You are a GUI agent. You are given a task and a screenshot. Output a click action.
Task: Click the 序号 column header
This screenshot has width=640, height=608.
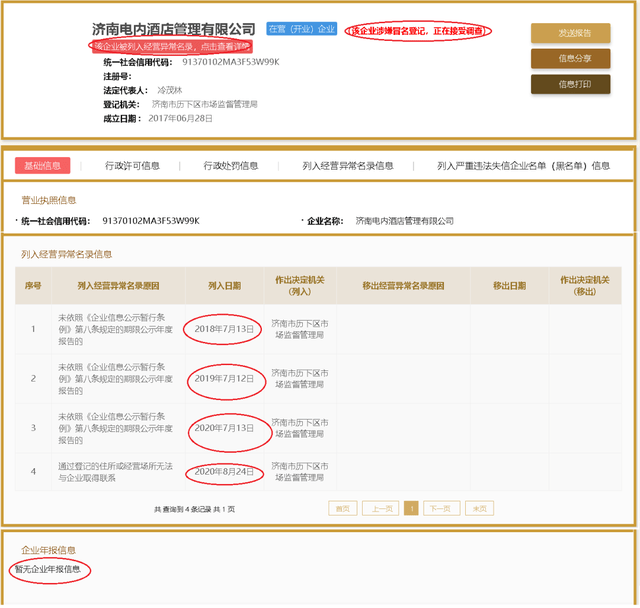(x=33, y=286)
